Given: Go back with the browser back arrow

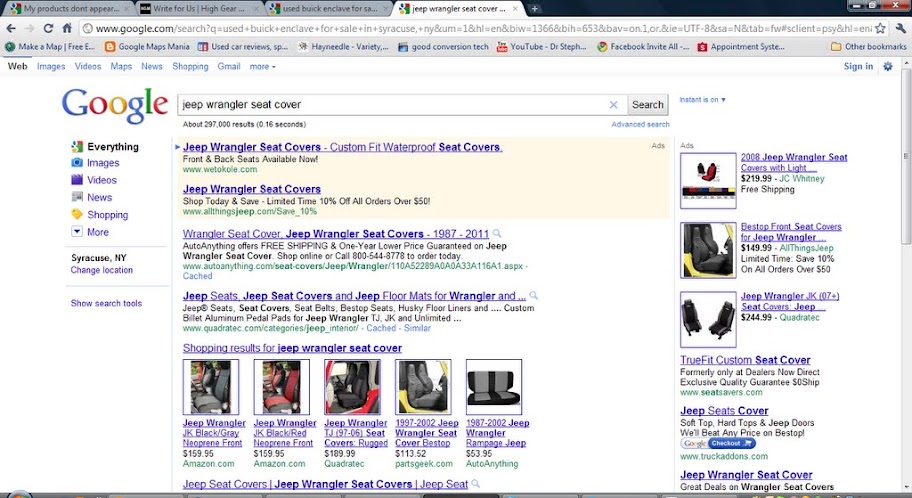Looking at the screenshot, I should click(x=11, y=29).
